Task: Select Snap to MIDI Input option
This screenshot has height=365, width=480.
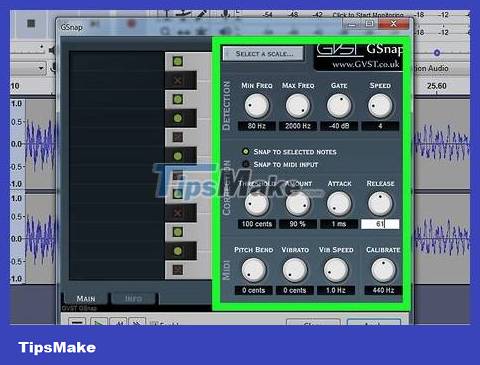Action: tap(280, 164)
